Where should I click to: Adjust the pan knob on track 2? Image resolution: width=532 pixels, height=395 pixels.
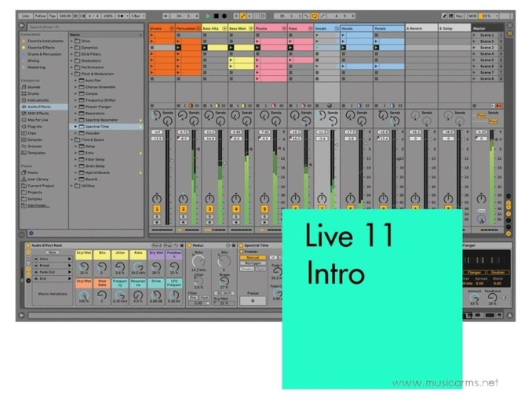[x=184, y=197]
